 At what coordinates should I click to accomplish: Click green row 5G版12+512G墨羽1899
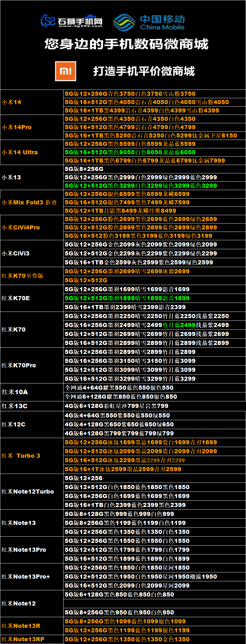(154, 298)
